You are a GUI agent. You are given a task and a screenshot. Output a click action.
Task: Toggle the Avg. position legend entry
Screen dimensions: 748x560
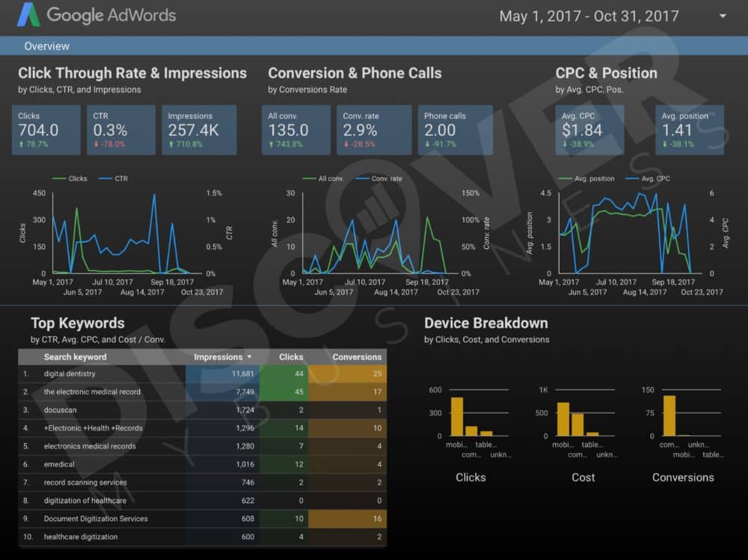[586, 179]
